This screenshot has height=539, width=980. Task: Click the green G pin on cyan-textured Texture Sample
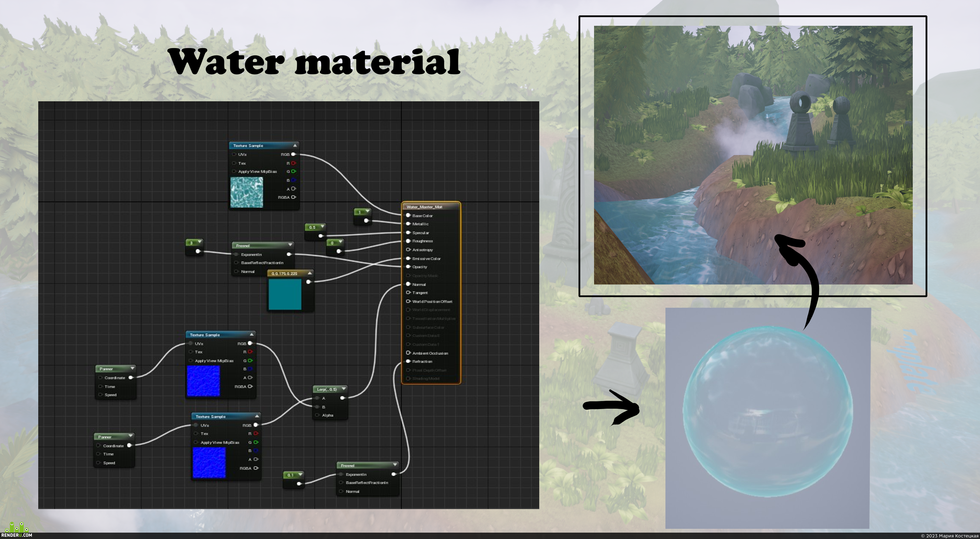point(293,171)
